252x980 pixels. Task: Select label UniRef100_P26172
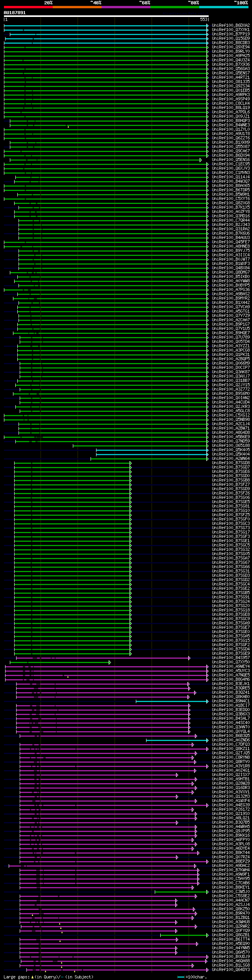[231, 809]
